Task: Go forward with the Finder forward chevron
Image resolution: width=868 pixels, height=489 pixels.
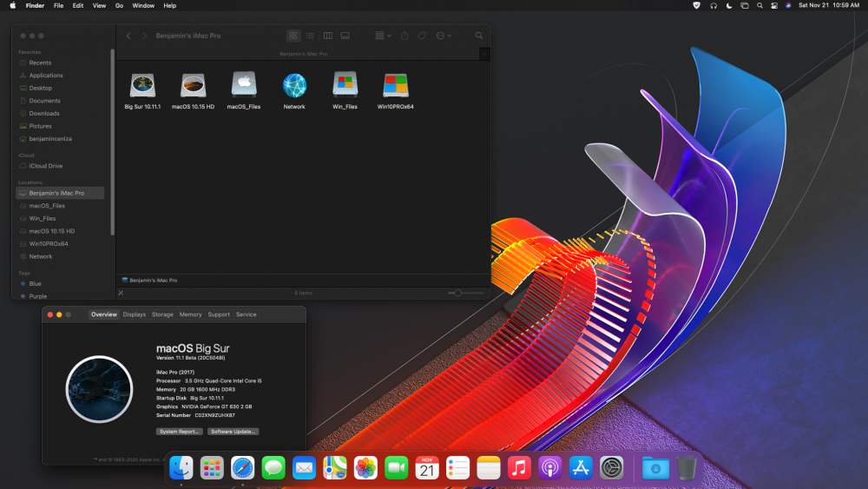Action: click(144, 36)
